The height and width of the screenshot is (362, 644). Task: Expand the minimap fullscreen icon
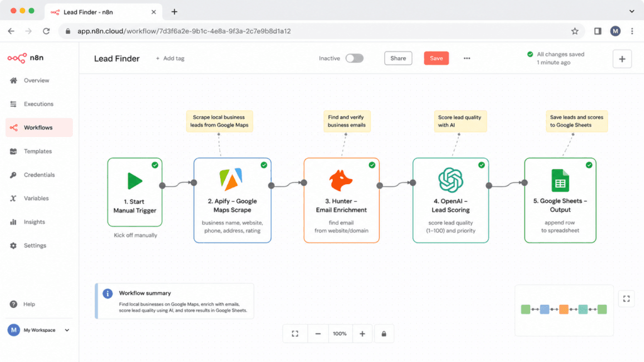pos(626,299)
